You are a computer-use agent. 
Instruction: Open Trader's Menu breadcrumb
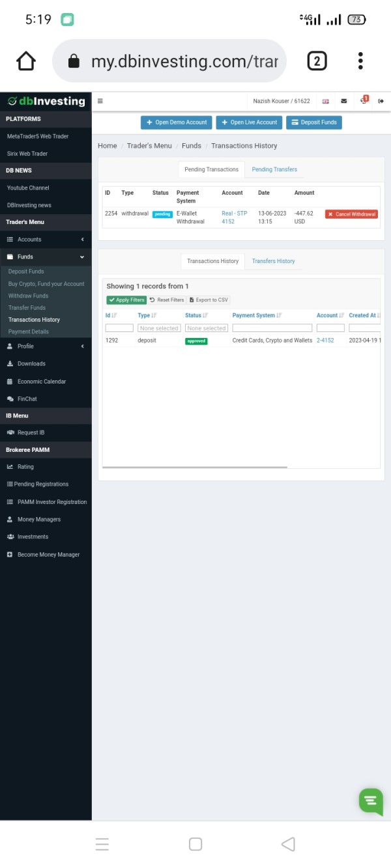(149, 146)
